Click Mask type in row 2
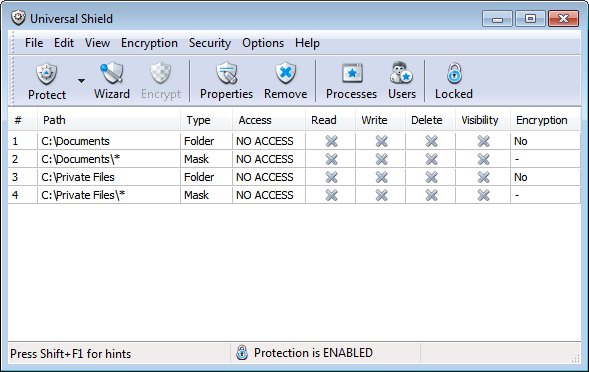This screenshot has height=372, width=589. pos(196,159)
